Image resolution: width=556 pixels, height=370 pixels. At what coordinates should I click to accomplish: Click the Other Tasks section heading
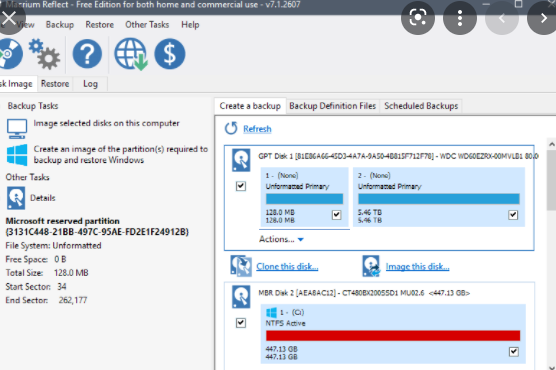tap(27, 177)
